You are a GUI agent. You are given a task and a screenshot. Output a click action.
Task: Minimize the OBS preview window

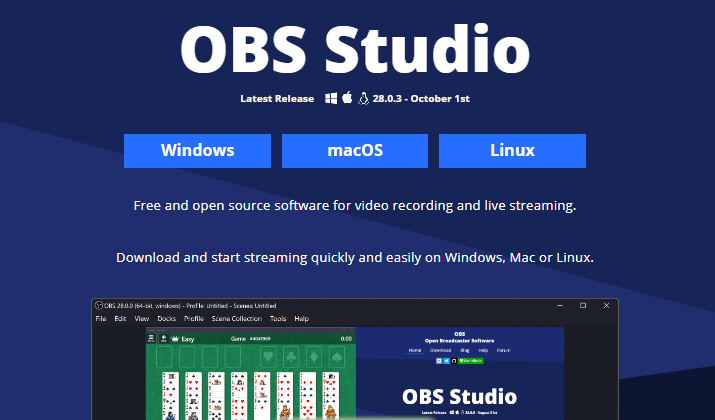click(x=560, y=306)
